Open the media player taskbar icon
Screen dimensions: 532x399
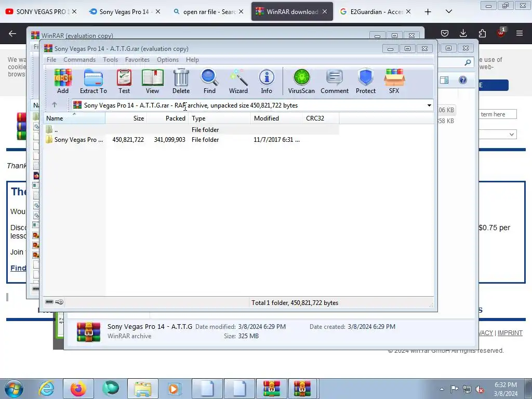pyautogui.click(x=175, y=389)
